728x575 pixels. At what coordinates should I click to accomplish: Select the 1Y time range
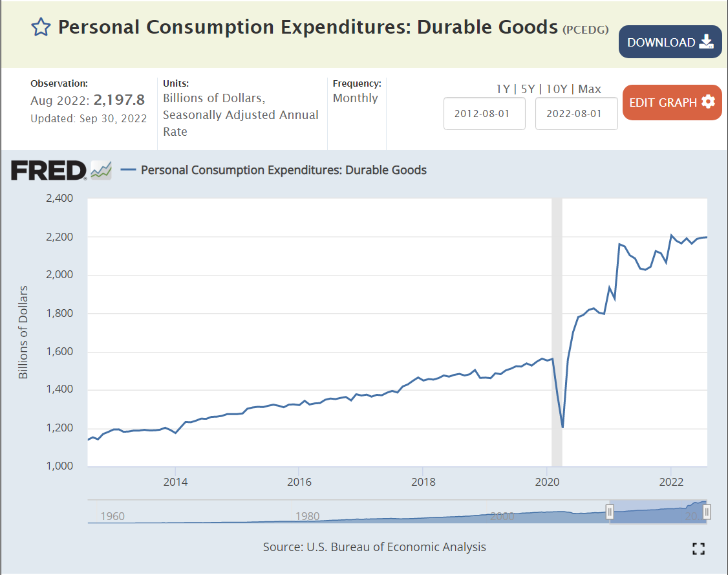point(503,89)
